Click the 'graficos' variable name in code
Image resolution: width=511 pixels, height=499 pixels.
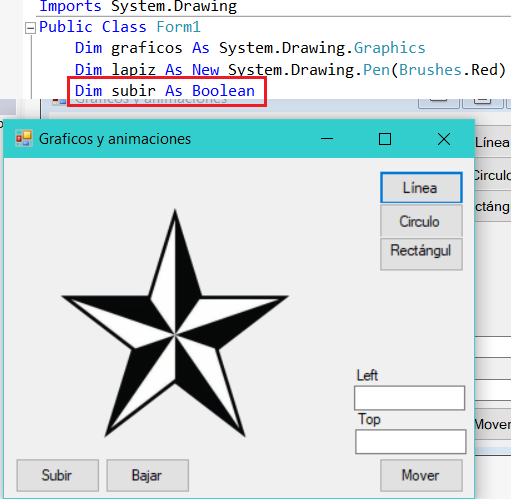coord(147,48)
